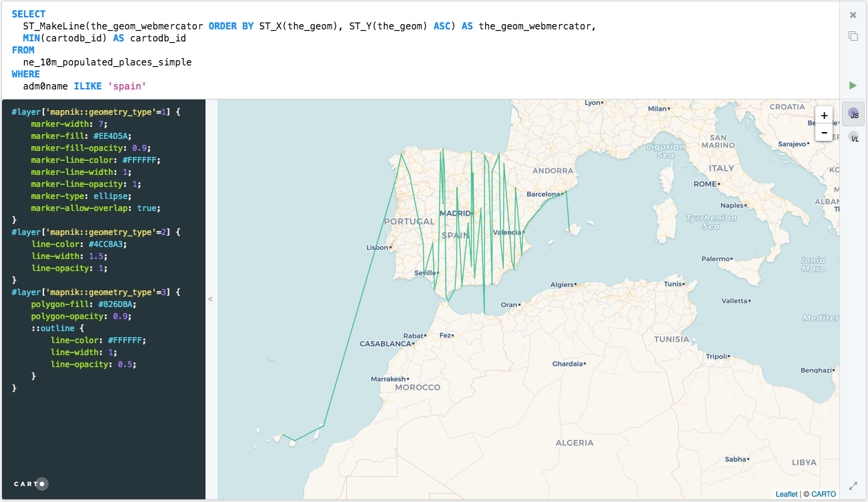868x502 pixels.
Task: Click the ROME label on the map
Action: point(705,184)
